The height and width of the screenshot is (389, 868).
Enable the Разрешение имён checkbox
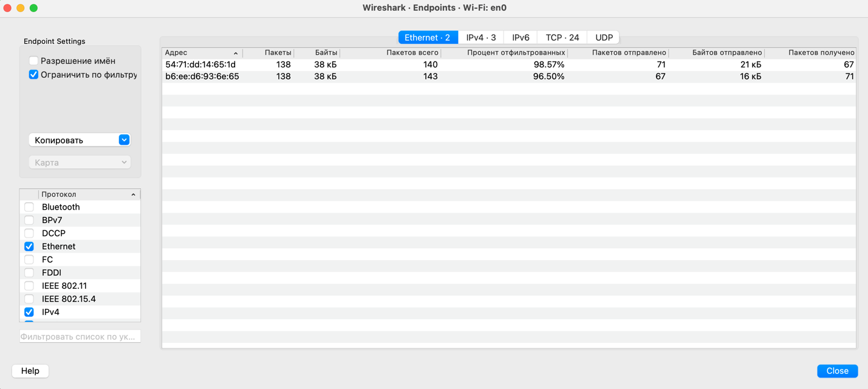point(33,61)
